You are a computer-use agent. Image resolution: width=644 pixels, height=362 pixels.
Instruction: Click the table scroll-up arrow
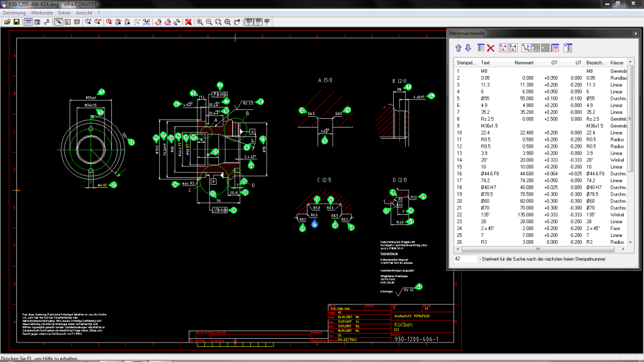pos(630,62)
